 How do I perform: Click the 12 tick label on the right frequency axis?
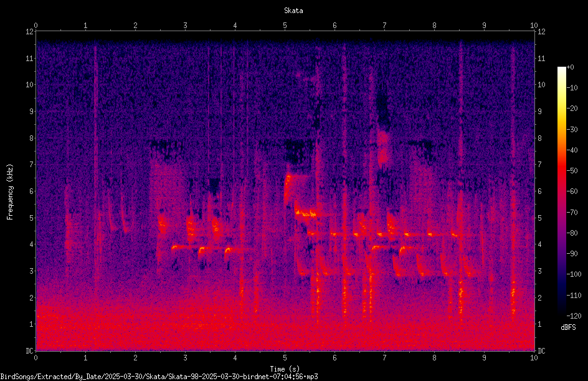(x=541, y=32)
